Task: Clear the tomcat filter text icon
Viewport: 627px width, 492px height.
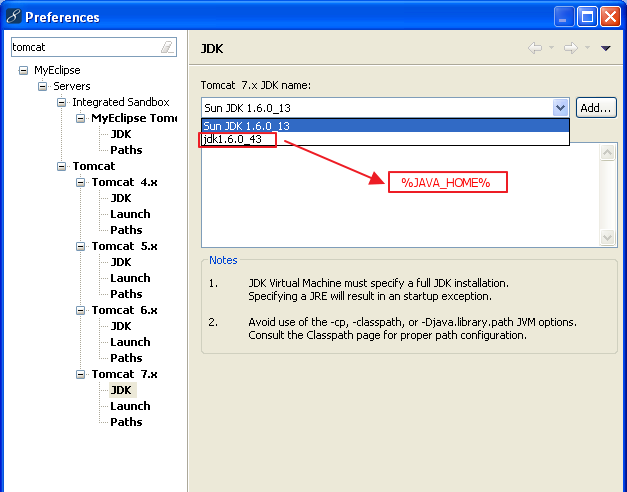Action: click(x=168, y=47)
